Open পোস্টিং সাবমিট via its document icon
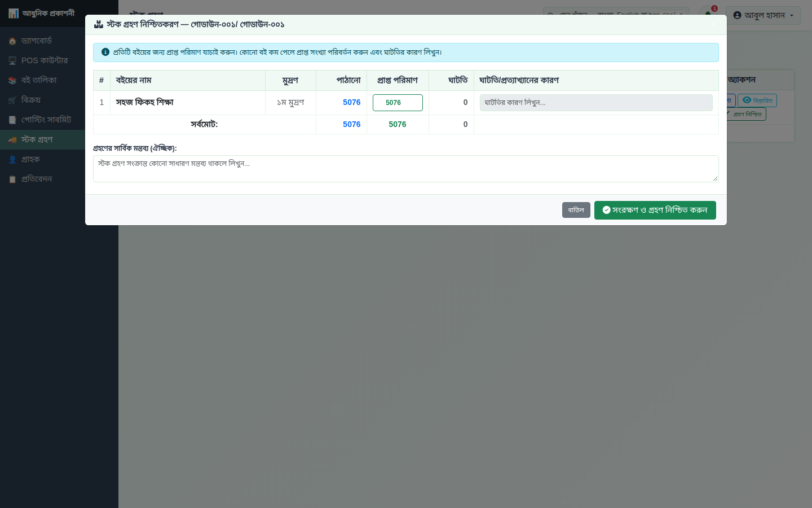812x508 pixels. coord(12,120)
